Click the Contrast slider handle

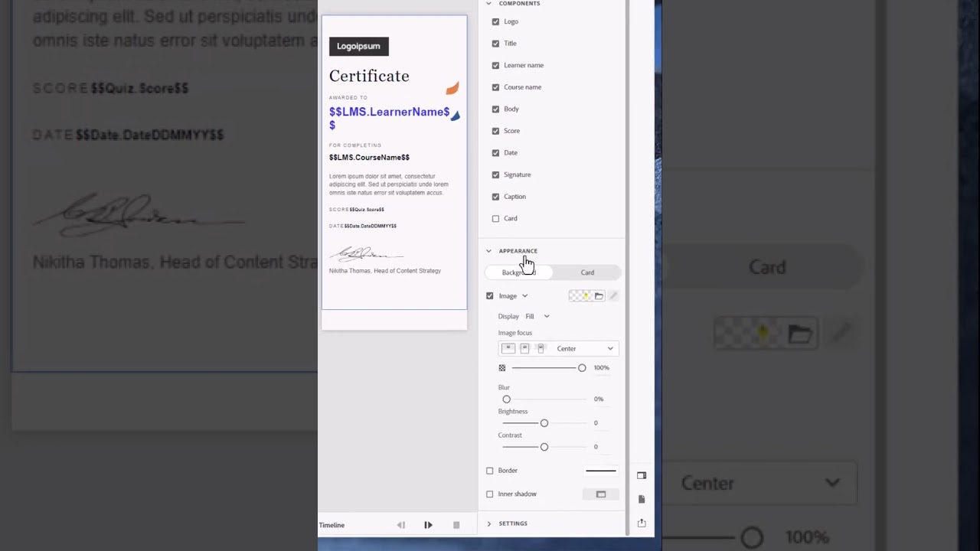pos(544,447)
